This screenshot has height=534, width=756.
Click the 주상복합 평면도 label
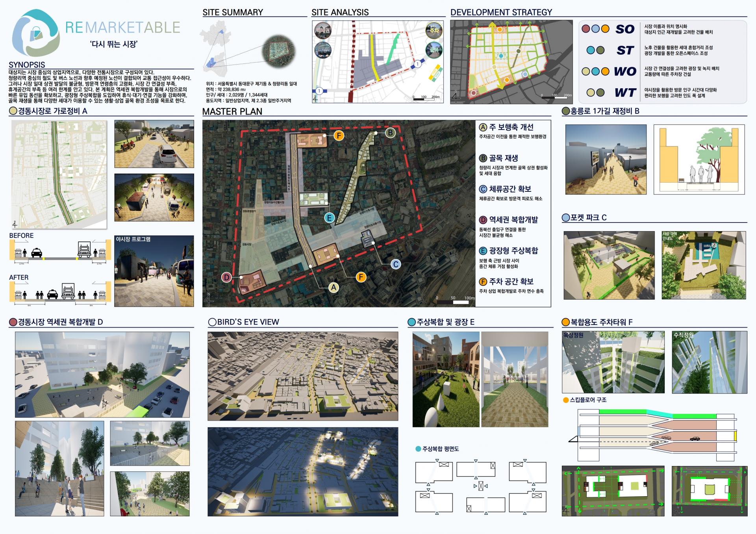click(441, 449)
